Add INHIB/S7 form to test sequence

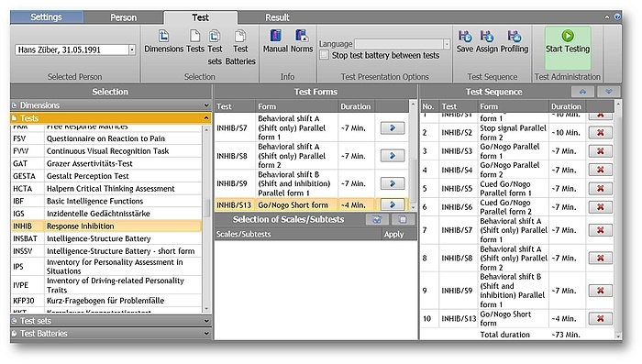(393, 127)
